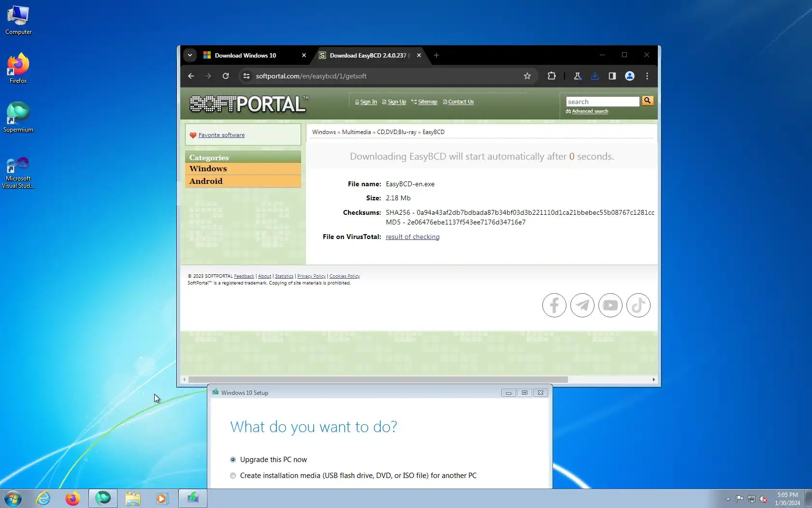Open the Windows Start menu

pyautogui.click(x=13, y=498)
